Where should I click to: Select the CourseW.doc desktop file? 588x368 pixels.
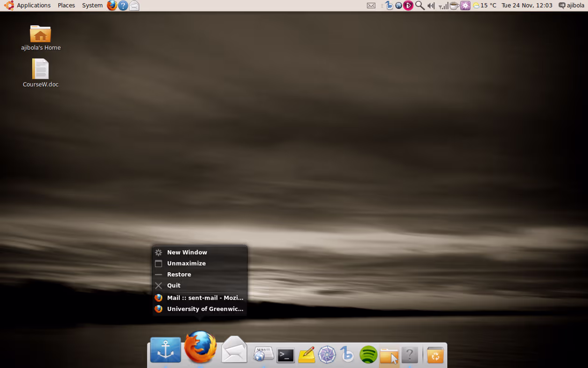tap(41, 73)
